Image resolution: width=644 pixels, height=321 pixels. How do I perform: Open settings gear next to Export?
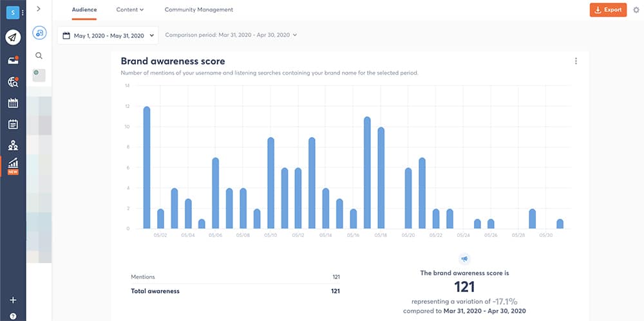tap(636, 10)
